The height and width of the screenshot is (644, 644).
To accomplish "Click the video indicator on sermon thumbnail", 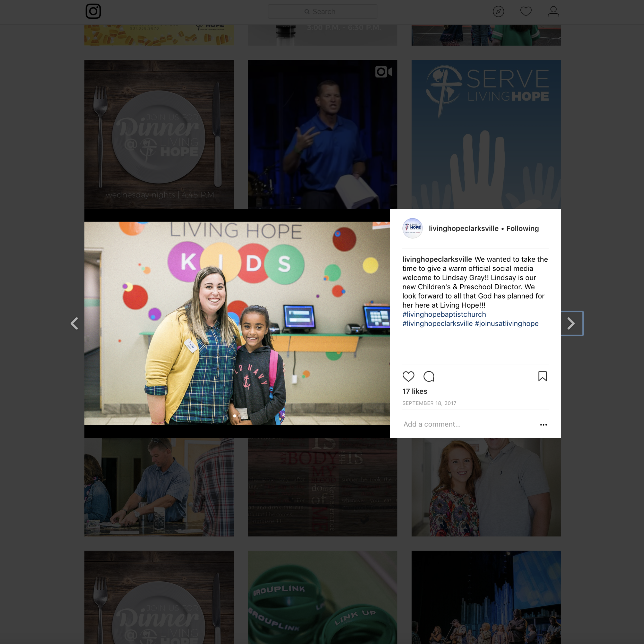I will (x=384, y=72).
